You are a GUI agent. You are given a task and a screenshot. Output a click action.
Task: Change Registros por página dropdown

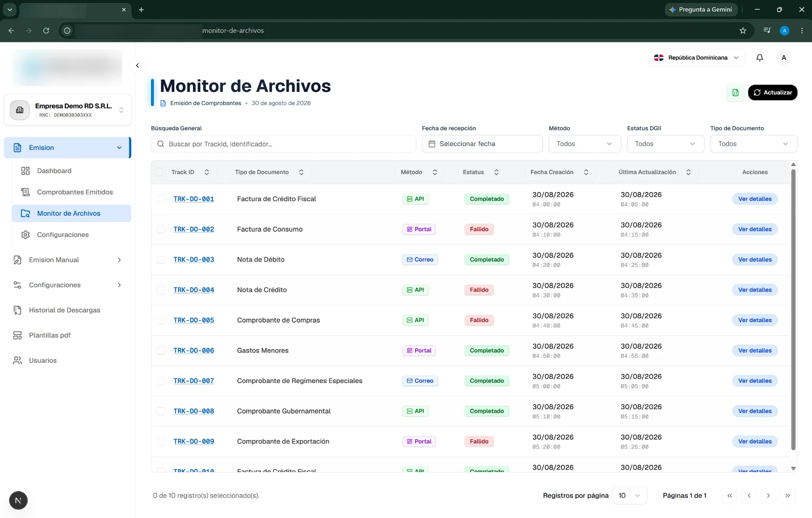click(630, 496)
